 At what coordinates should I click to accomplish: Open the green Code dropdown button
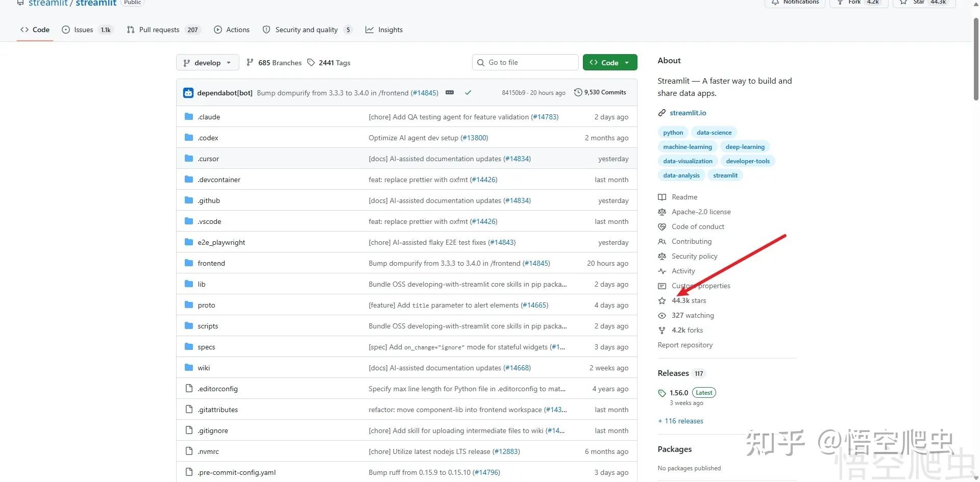tap(610, 63)
